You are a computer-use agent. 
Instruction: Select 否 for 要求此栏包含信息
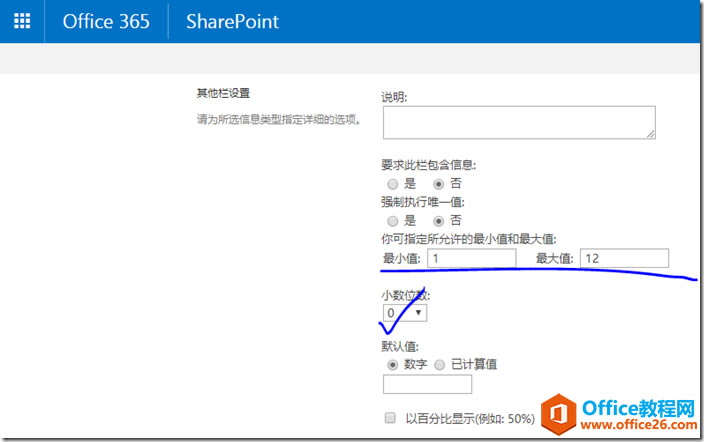click(439, 184)
